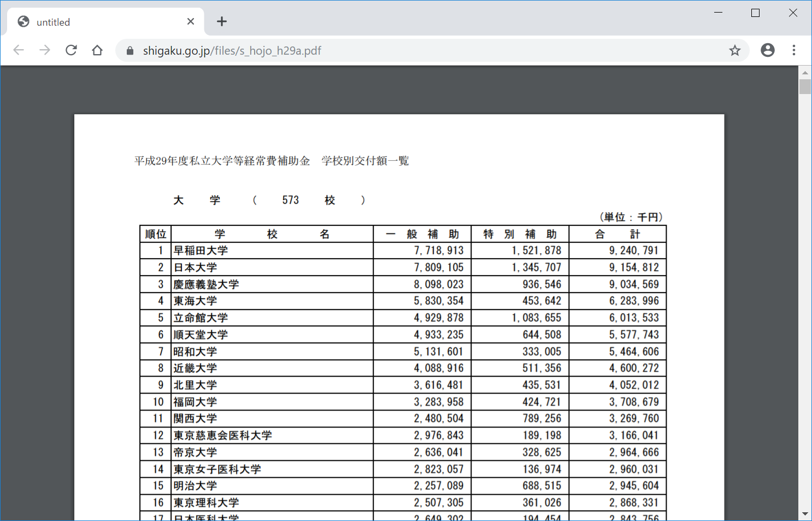Viewport: 812px width, 521px height.
Task: Bookmark this page with star
Action: coord(735,50)
